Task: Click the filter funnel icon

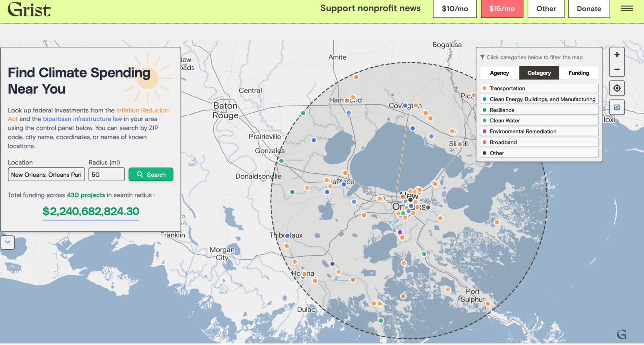Action: coord(482,57)
